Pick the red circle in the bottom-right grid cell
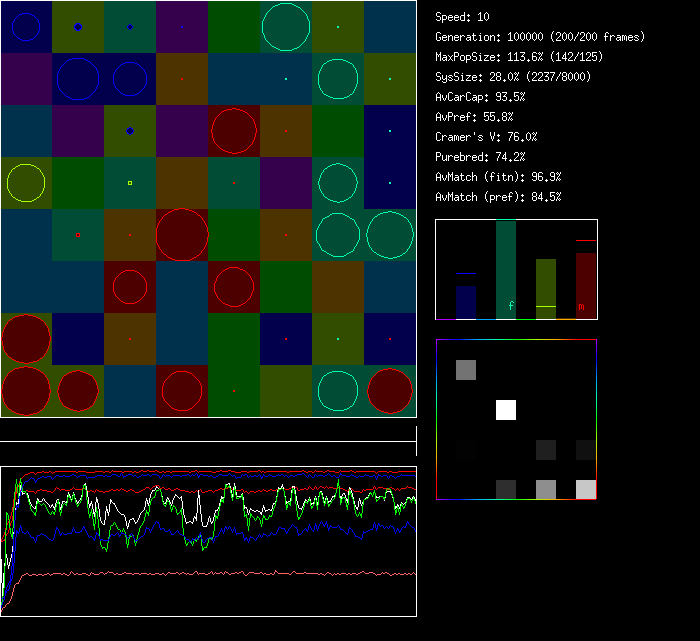 [x=390, y=391]
